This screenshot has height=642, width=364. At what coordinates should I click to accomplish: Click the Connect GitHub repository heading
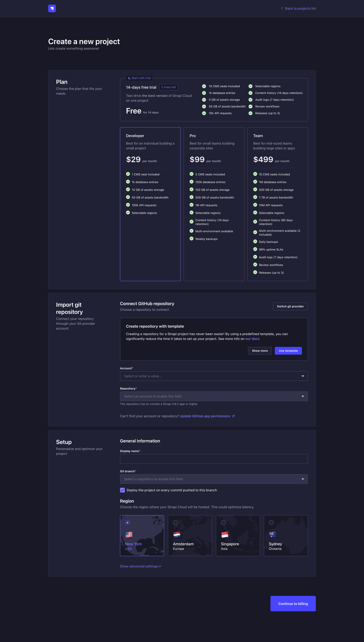[147, 304]
